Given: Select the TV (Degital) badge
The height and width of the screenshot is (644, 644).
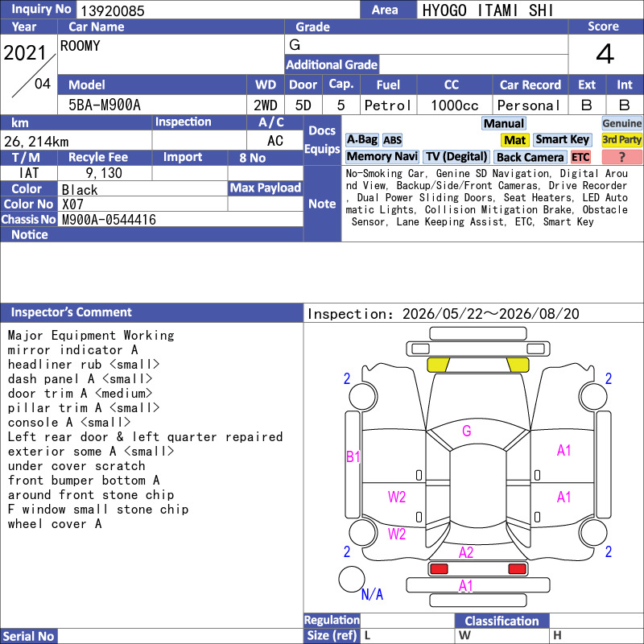Looking at the screenshot, I should tap(456, 157).
